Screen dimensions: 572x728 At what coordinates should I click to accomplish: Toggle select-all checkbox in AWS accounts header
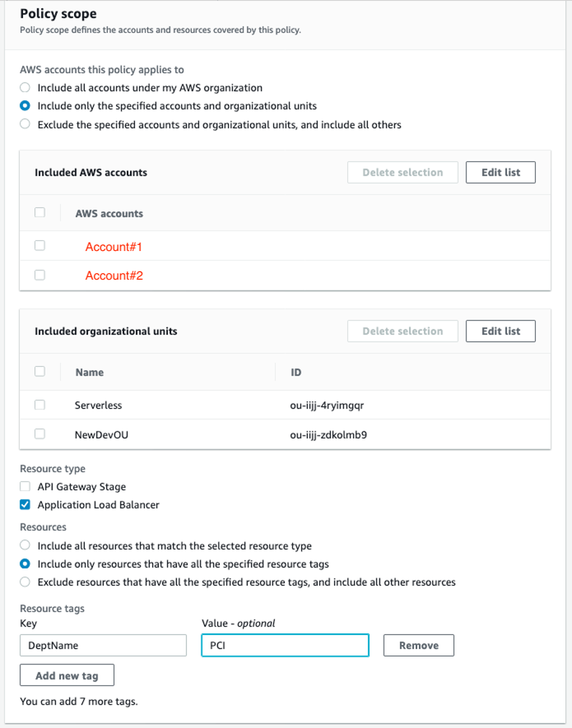pos(40,213)
